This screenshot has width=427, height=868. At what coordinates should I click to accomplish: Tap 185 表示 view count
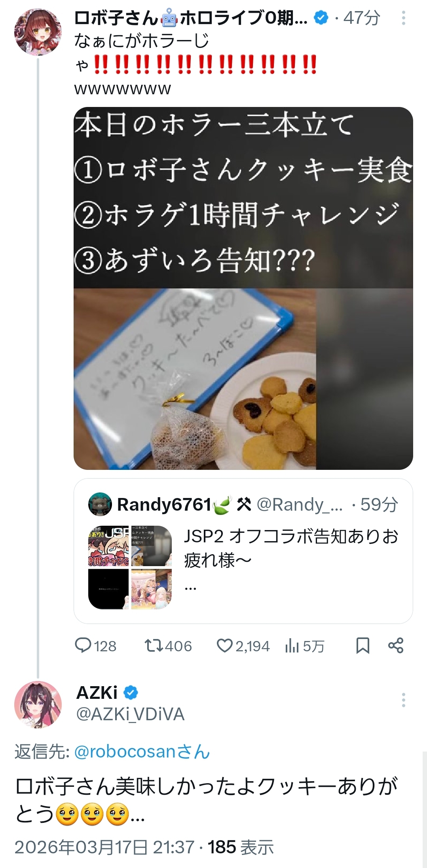pos(241,847)
